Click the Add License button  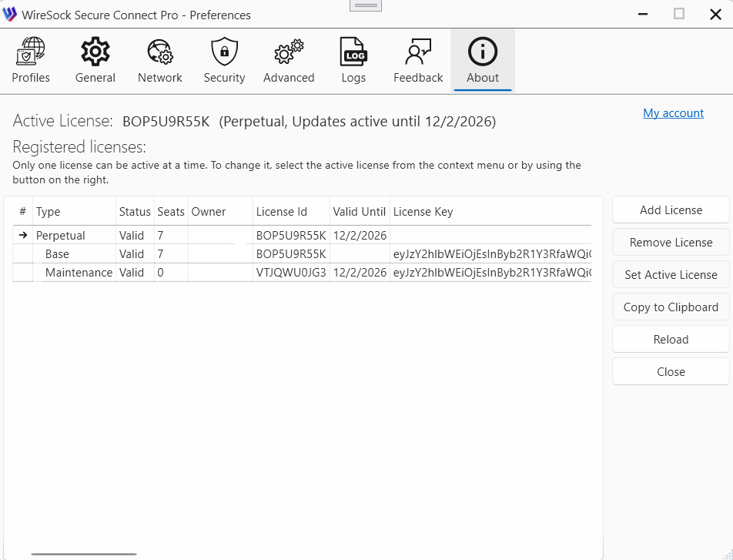671,210
